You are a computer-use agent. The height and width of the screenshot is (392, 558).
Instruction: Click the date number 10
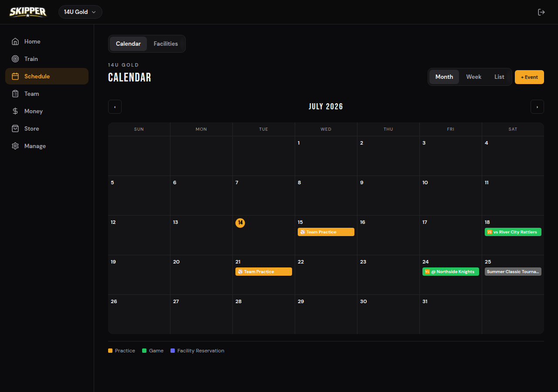(x=425, y=182)
